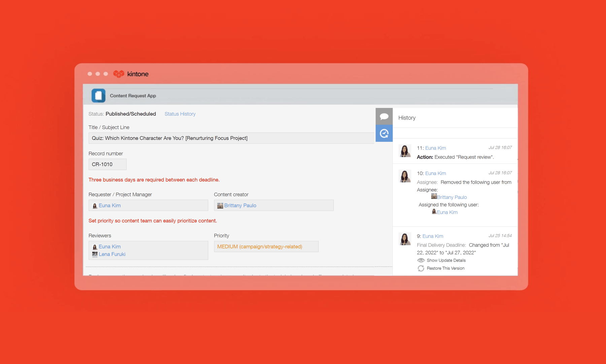Open the Priority field showing MEDIUM

[266, 246]
